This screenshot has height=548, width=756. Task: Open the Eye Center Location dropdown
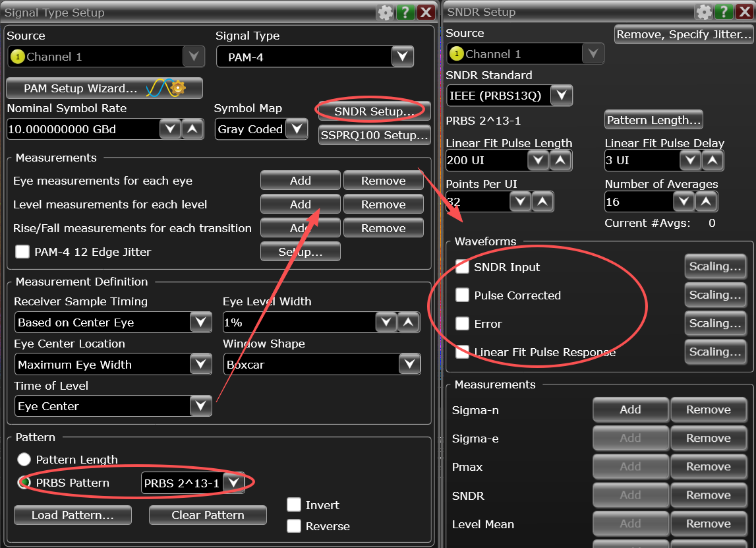(x=200, y=364)
